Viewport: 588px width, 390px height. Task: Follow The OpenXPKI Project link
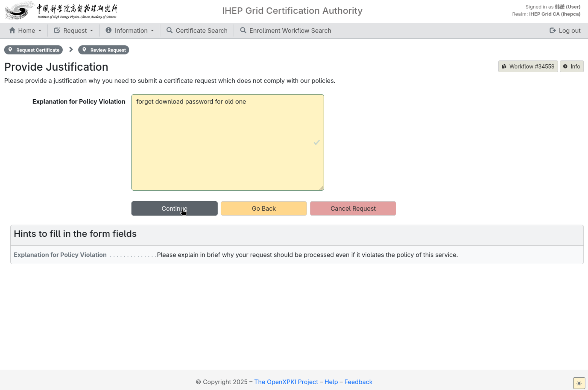pos(286,382)
